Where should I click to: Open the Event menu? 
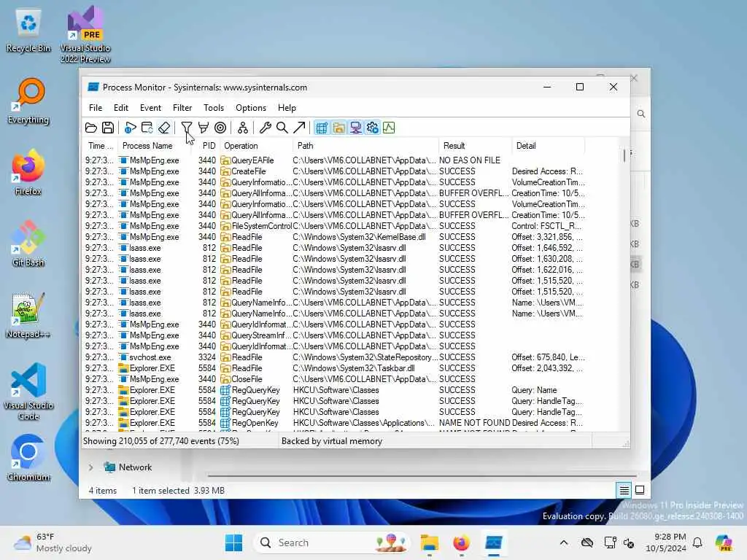150,108
